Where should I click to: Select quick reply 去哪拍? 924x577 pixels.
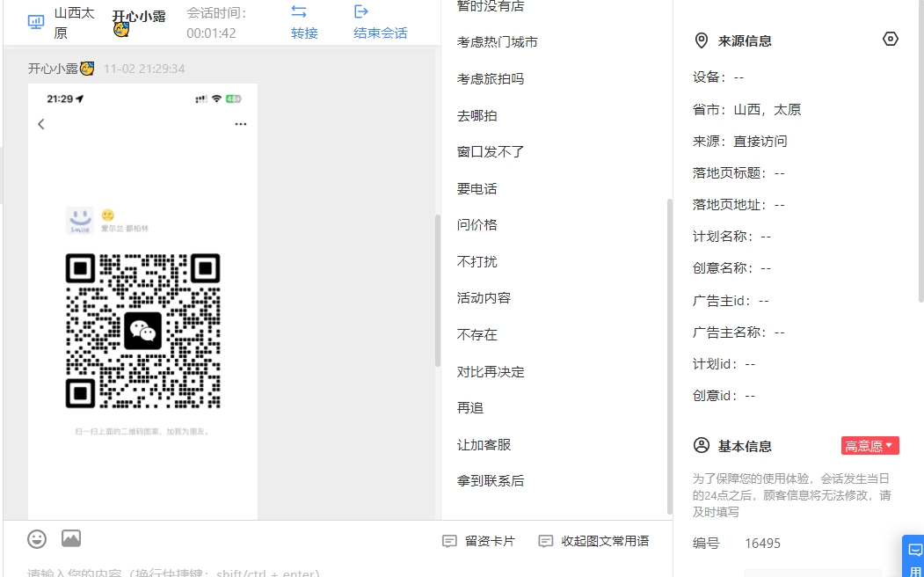pos(477,115)
